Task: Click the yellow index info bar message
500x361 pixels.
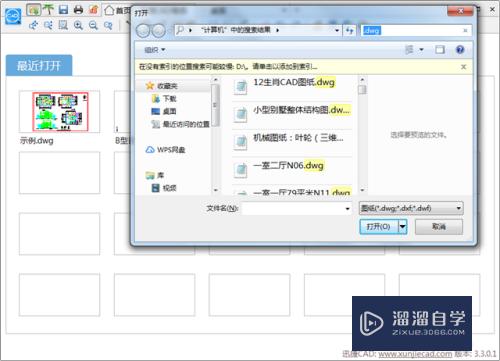Action: [x=228, y=67]
